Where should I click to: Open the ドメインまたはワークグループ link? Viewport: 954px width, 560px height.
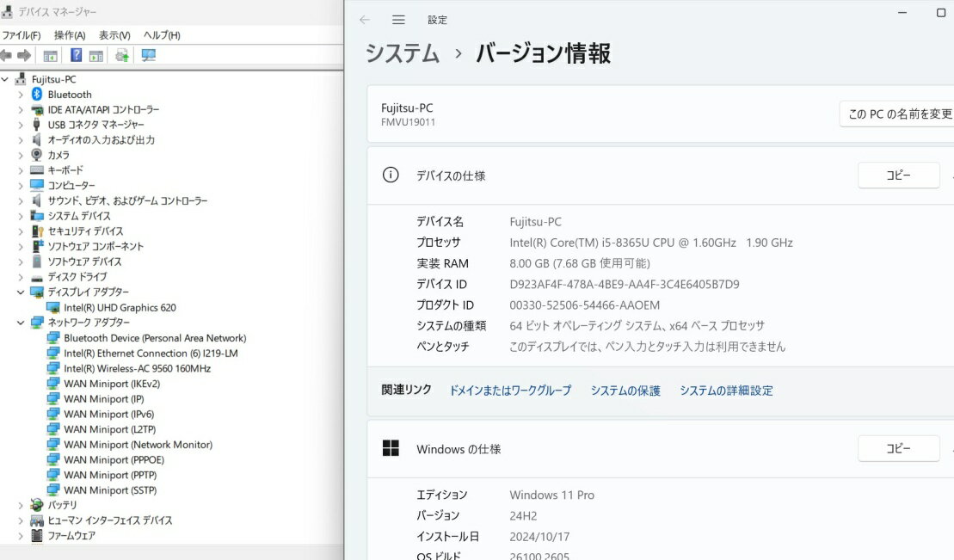[510, 391]
